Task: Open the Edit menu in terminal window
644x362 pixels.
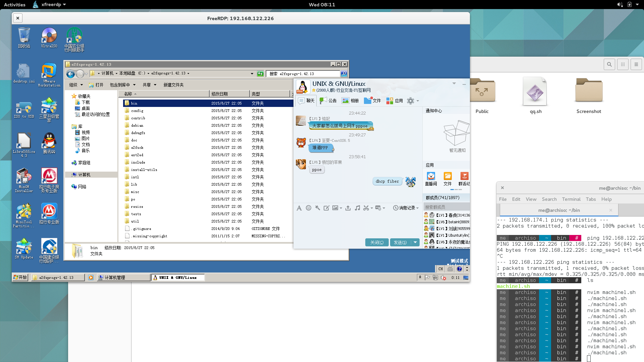Action: 516,199
